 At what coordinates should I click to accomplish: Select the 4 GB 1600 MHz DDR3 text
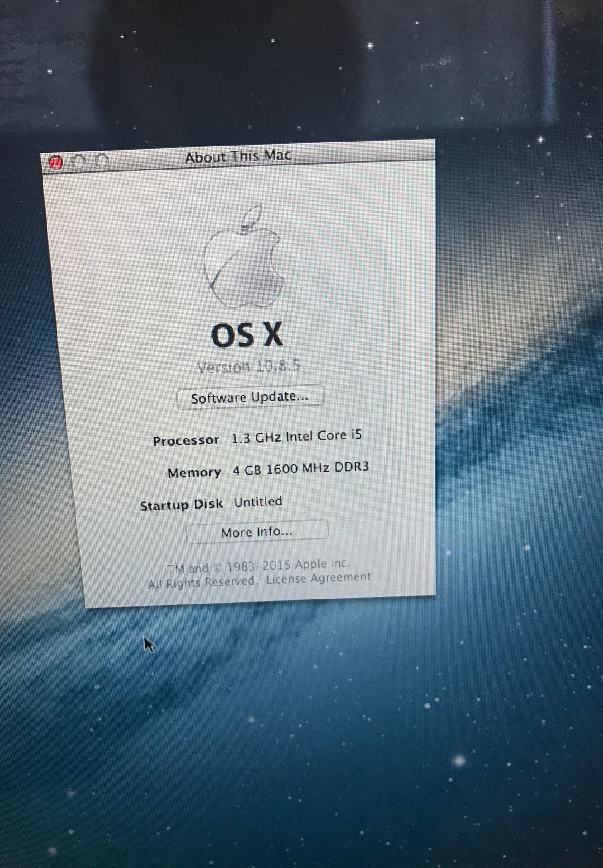300,468
